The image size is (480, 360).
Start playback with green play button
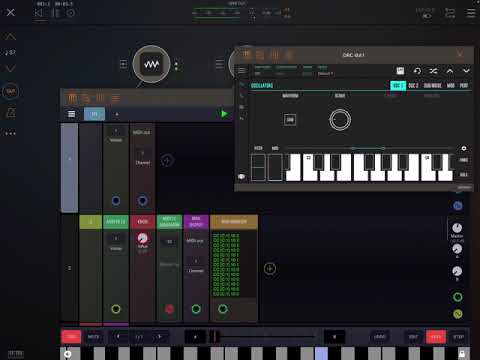coord(224,114)
